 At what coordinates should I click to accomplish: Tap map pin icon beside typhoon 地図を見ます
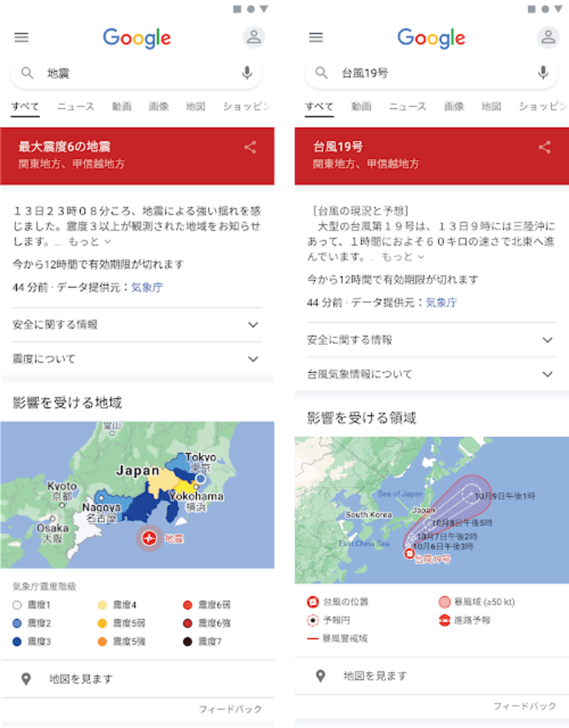click(320, 676)
